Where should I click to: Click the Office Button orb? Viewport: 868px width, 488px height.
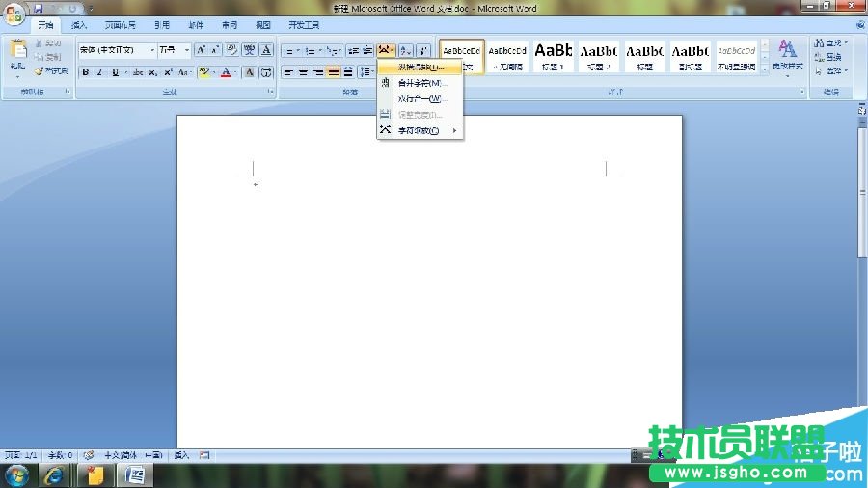coord(14,11)
